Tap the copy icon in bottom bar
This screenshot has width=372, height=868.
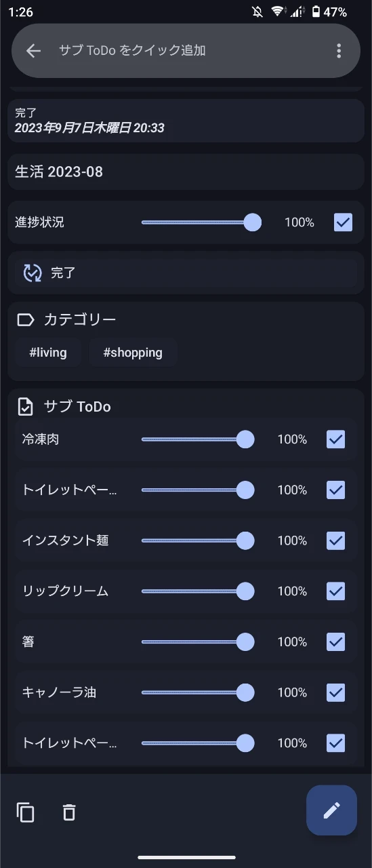(26, 812)
